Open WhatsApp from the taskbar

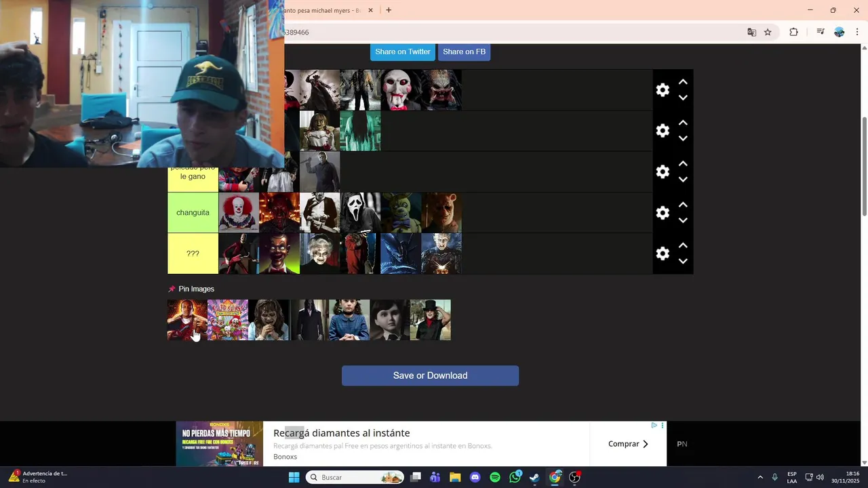click(x=515, y=477)
